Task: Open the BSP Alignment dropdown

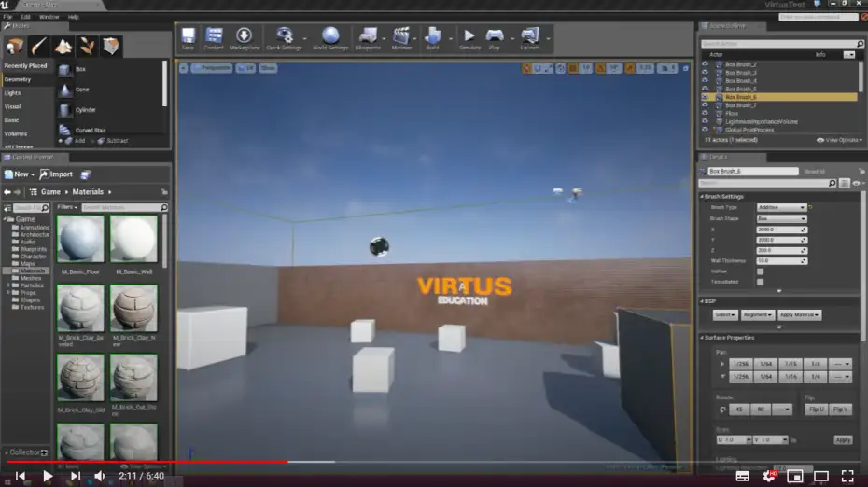Action: click(x=757, y=315)
